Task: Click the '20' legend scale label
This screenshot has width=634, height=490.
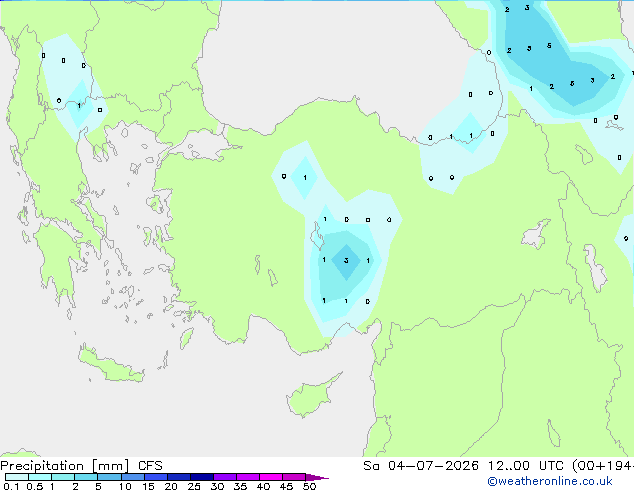Action: coord(171,486)
